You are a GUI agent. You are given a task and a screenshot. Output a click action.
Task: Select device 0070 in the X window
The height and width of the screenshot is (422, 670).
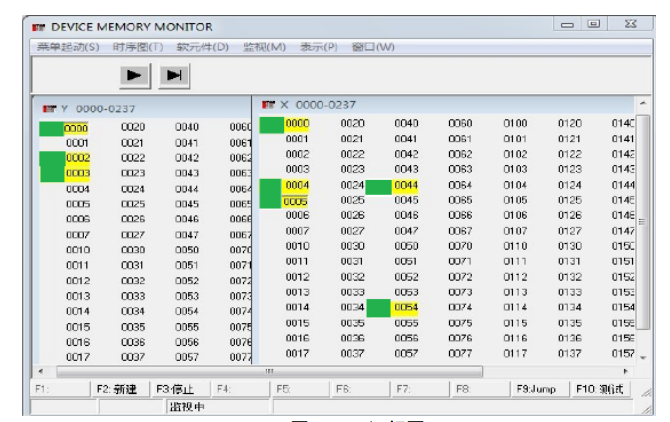pos(460,246)
